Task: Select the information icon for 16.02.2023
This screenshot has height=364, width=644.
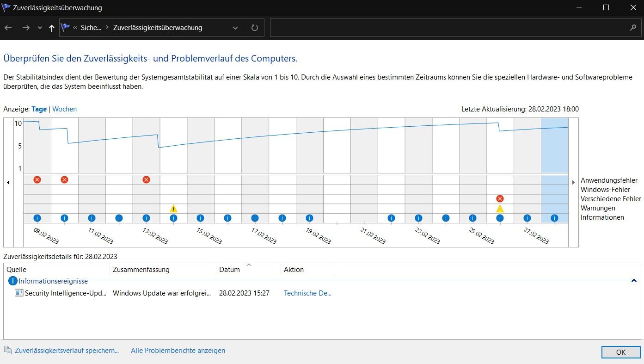Action: [227, 218]
